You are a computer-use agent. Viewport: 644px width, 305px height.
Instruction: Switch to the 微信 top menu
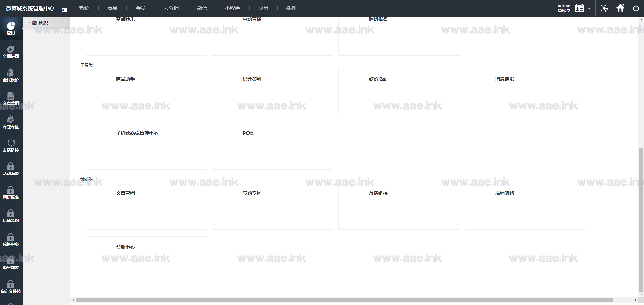pyautogui.click(x=202, y=8)
